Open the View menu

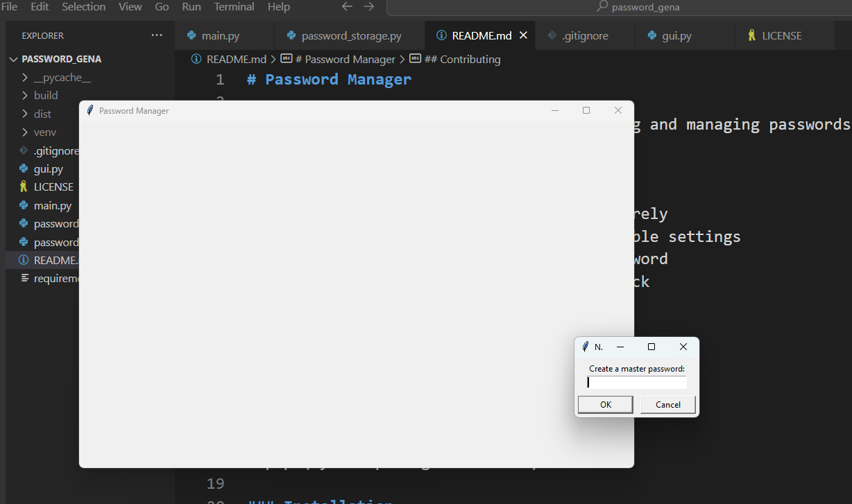coord(130,7)
